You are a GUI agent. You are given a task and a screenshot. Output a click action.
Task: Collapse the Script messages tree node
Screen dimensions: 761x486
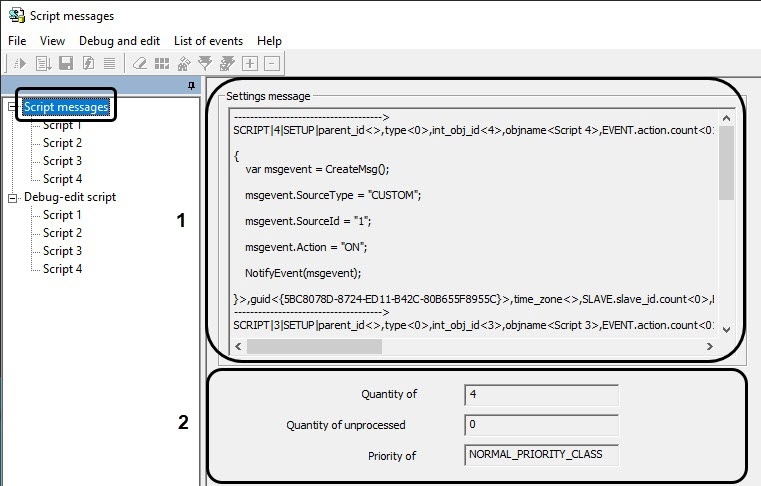coord(13,107)
